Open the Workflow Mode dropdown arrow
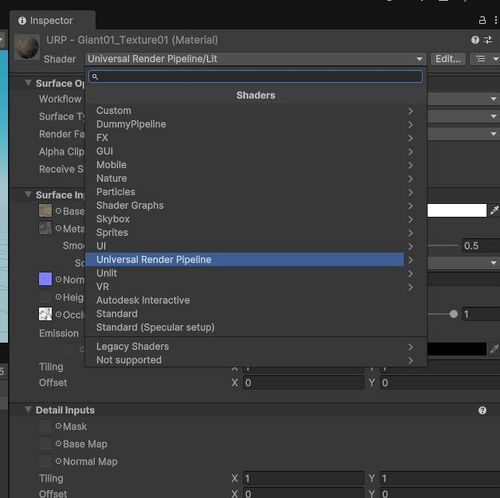Screen dimensions: 500x498 tap(493, 99)
